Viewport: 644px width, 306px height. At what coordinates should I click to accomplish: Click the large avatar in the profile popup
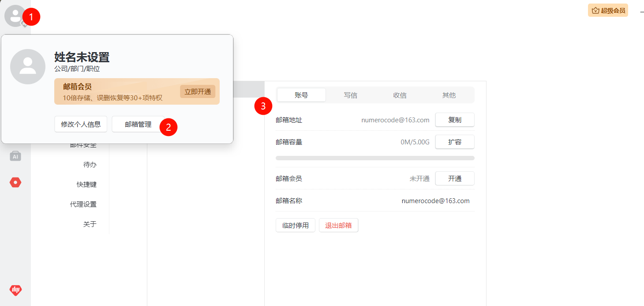click(28, 67)
